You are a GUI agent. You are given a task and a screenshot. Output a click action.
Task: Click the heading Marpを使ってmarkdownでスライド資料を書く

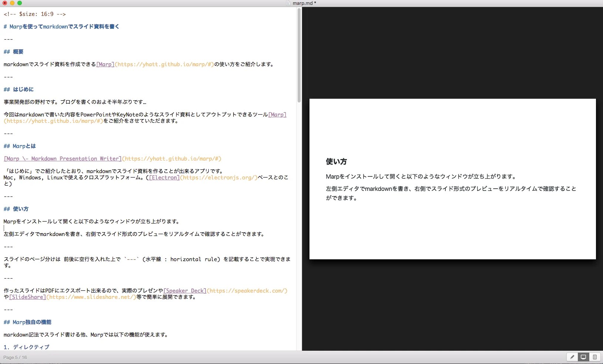point(61,27)
